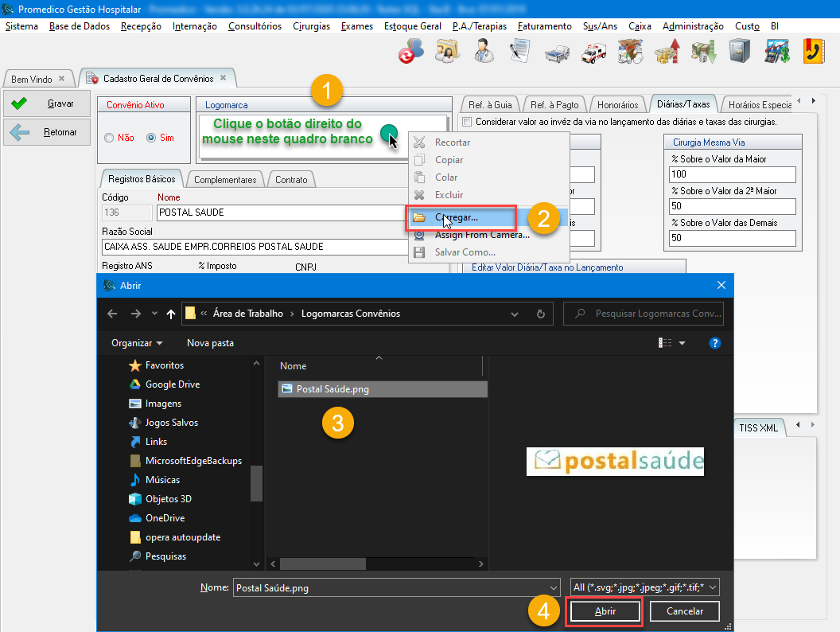Expand the Organizar dropdown menu
The height and width of the screenshot is (632, 840).
click(137, 343)
